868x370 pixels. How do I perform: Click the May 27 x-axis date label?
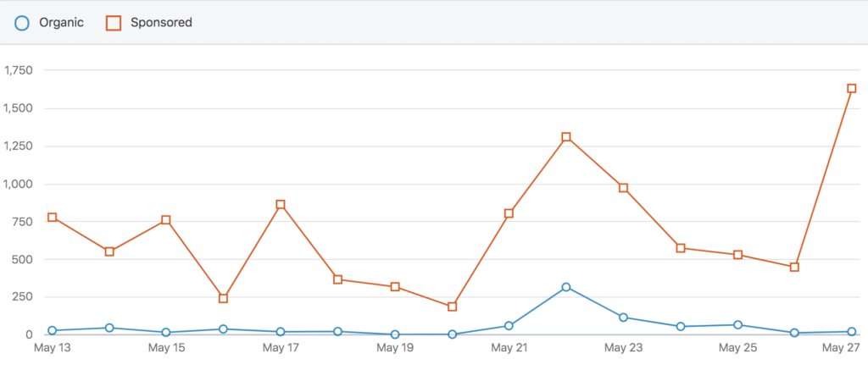(x=844, y=348)
